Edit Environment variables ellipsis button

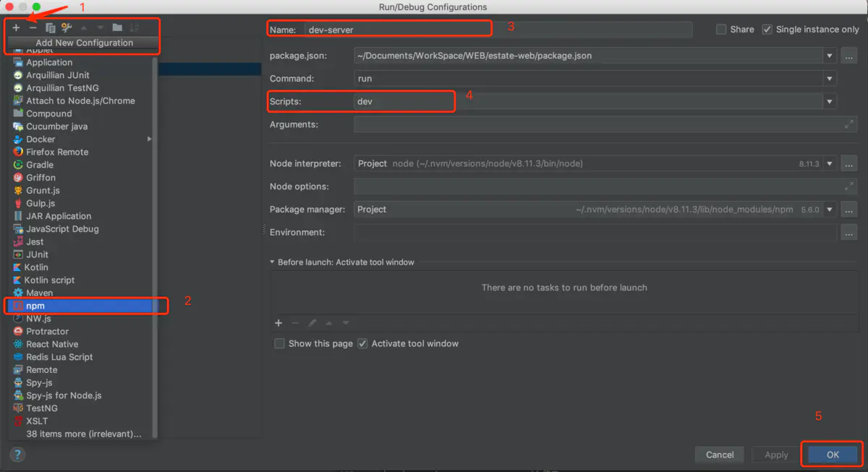[848, 233]
